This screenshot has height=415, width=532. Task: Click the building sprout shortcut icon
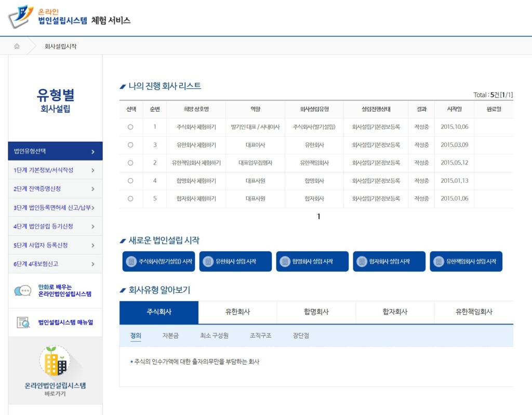(55, 361)
